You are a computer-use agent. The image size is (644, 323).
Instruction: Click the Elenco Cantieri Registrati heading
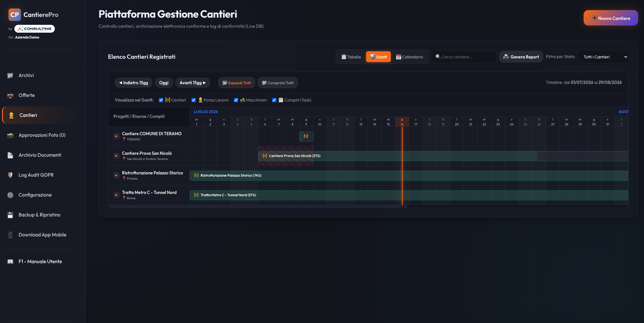click(142, 57)
